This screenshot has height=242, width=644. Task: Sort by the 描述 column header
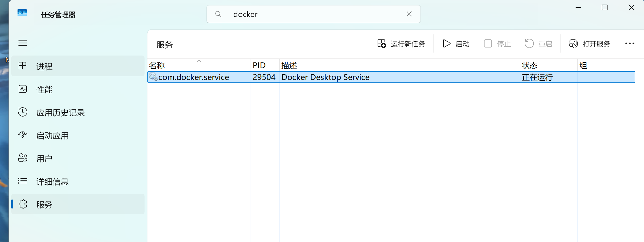[x=399, y=65]
